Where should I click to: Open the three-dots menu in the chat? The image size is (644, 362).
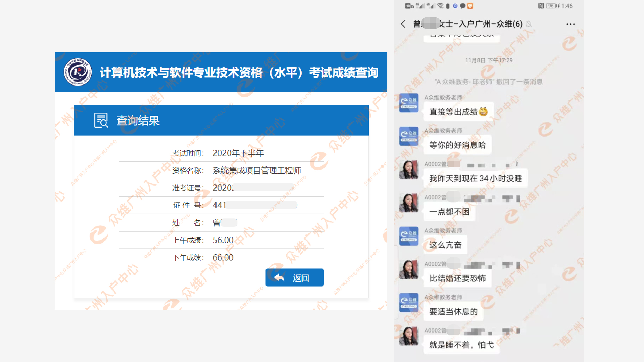tap(570, 24)
